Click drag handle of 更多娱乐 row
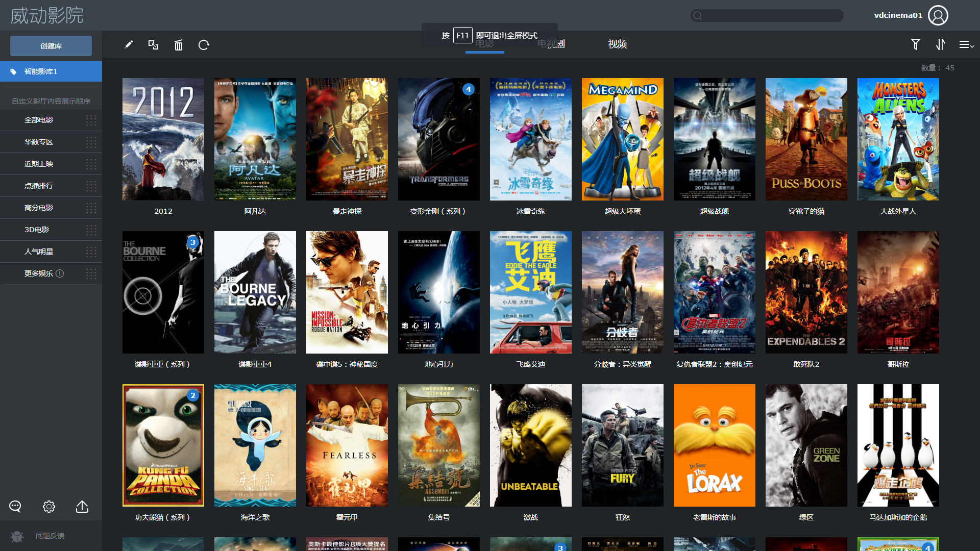Image resolution: width=980 pixels, height=551 pixels. coord(91,274)
